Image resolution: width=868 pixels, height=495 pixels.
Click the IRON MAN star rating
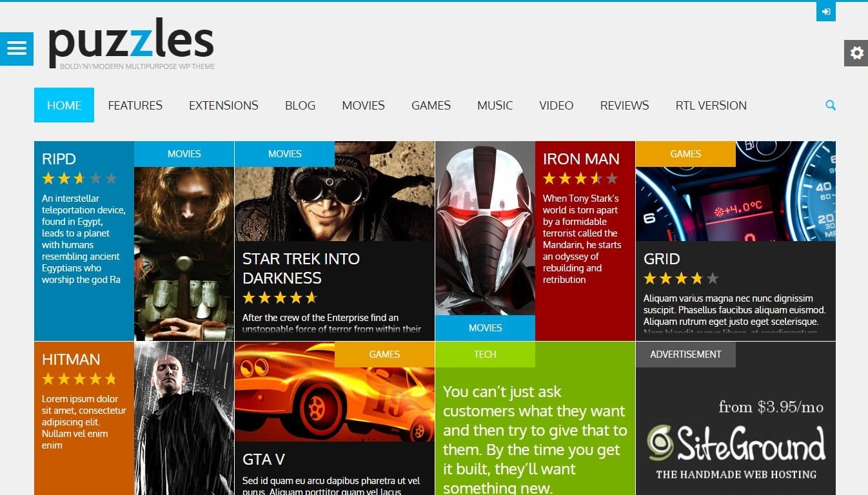point(580,179)
